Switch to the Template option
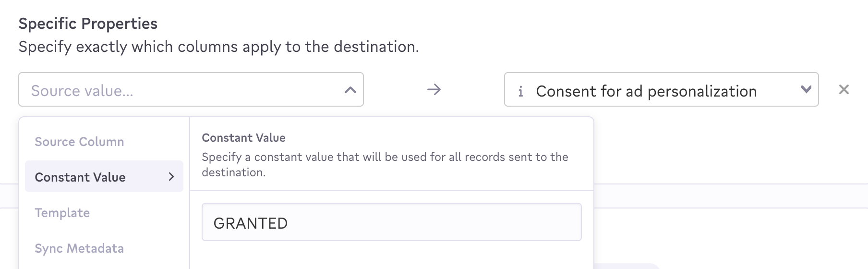868x269 pixels. [62, 213]
